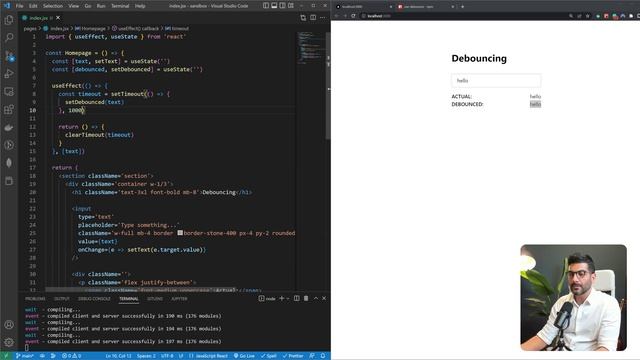
Task: Open the customize layout icon
Action: (291, 6)
